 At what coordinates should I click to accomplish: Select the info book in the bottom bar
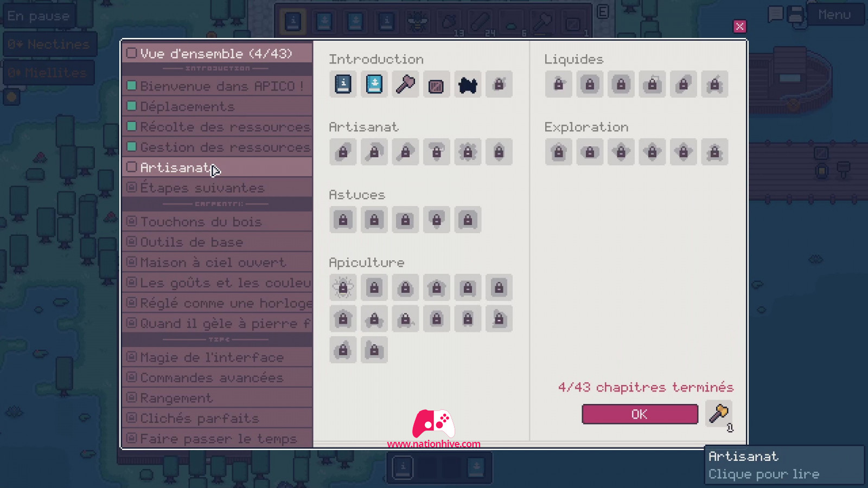pyautogui.click(x=403, y=467)
